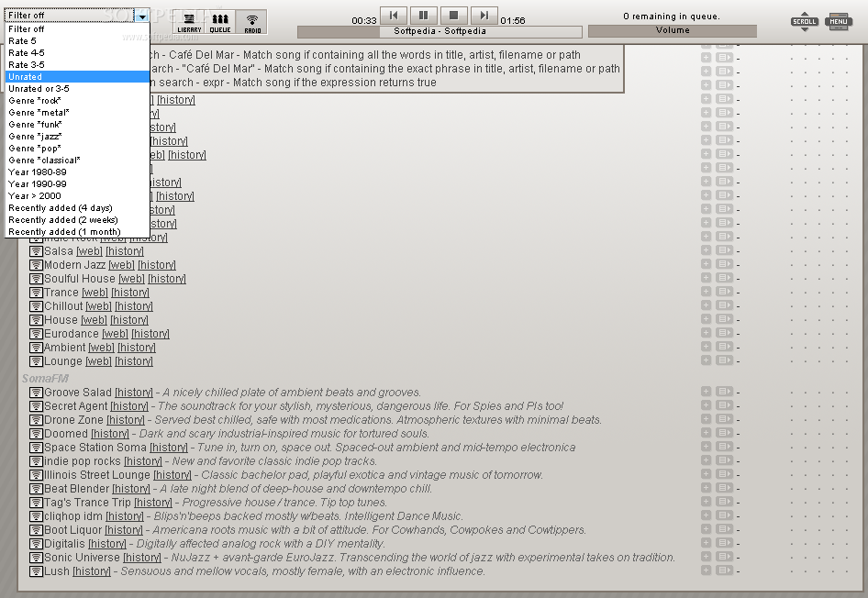The width and height of the screenshot is (868, 598).
Task: Open the Boot Liquor [history] link
Action: point(124,530)
